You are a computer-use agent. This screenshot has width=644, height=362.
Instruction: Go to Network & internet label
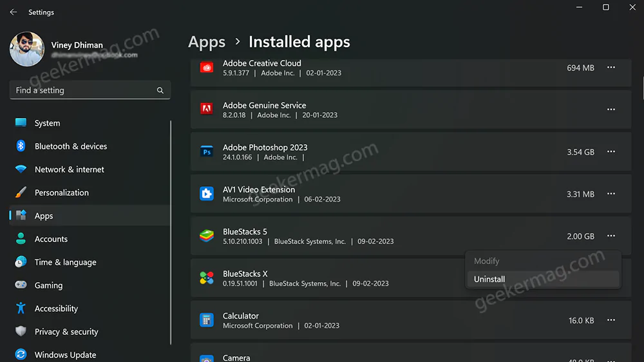pos(70,169)
